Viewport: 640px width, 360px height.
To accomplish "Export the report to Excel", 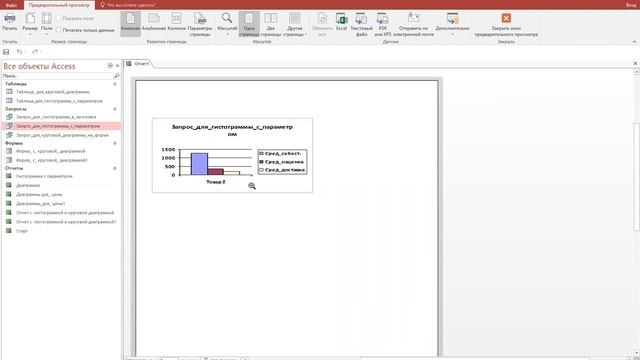I will click(341, 22).
